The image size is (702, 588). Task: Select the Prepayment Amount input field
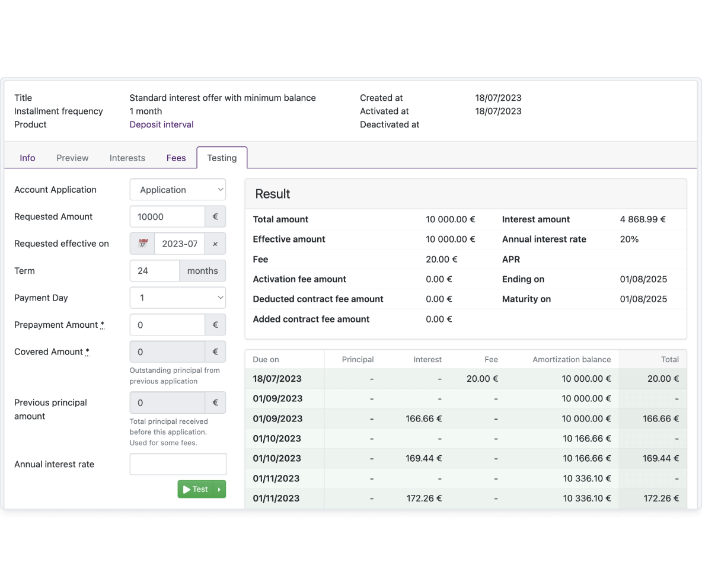pyautogui.click(x=167, y=325)
